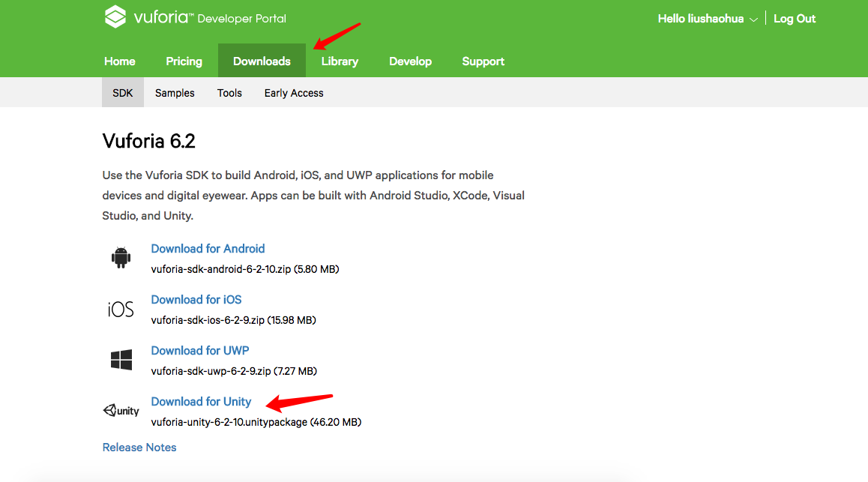This screenshot has height=482, width=868.
Task: Click Download for iOS link
Action: 196,299
